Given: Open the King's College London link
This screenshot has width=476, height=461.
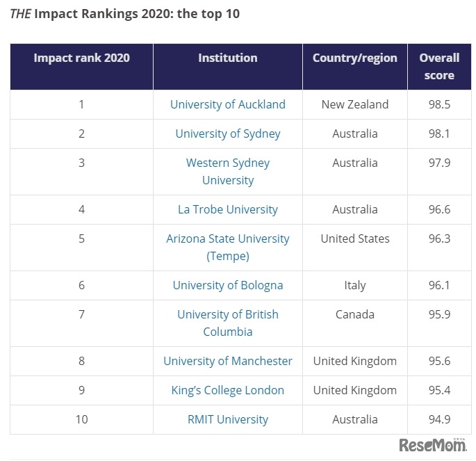Looking at the screenshot, I should click(x=228, y=390).
